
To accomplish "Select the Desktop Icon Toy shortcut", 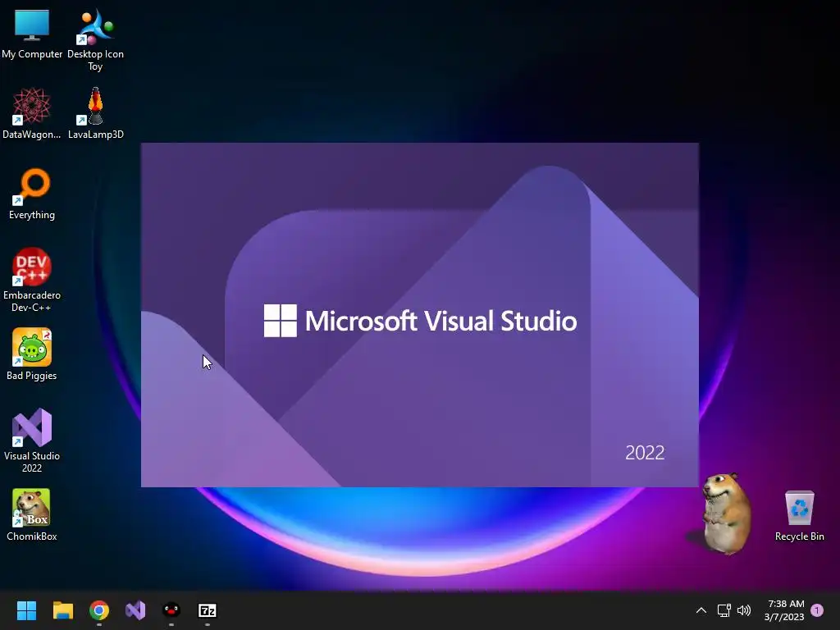I will pyautogui.click(x=95, y=39).
